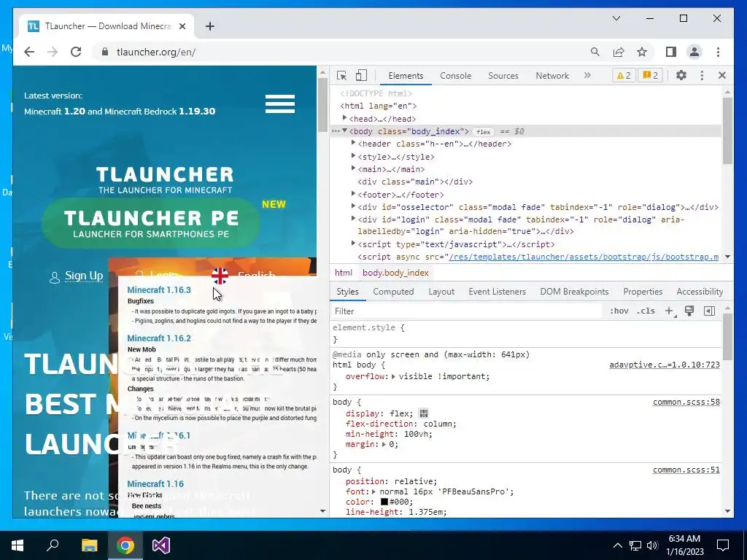Toggle the device toolbar in DevTools
This screenshot has width=747, height=560.
362,76
